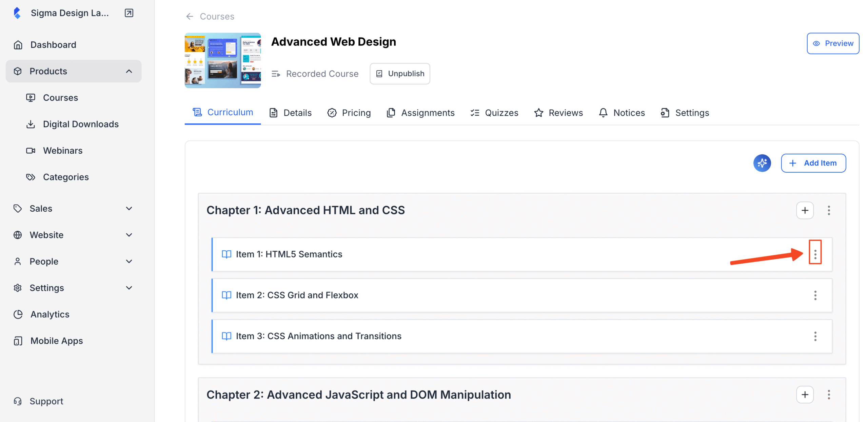This screenshot has height=422, width=868.
Task: Click the book icon for Item 1
Action: [226, 254]
